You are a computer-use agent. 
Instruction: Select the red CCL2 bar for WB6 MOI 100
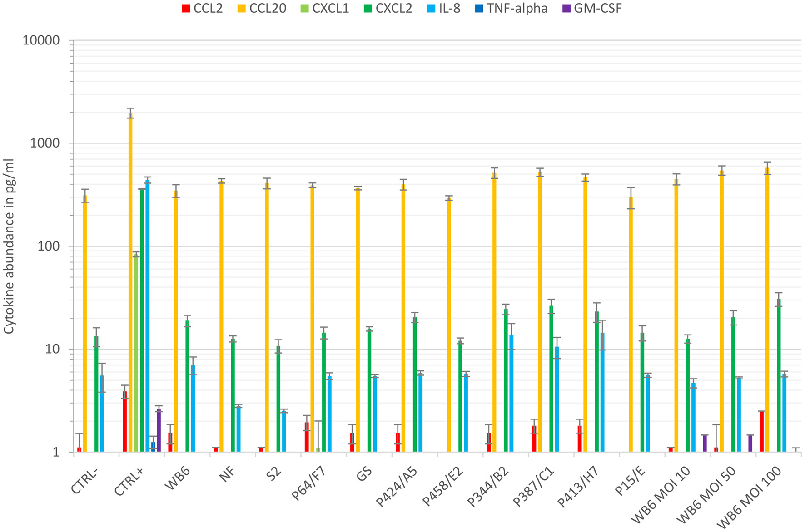[761, 431]
